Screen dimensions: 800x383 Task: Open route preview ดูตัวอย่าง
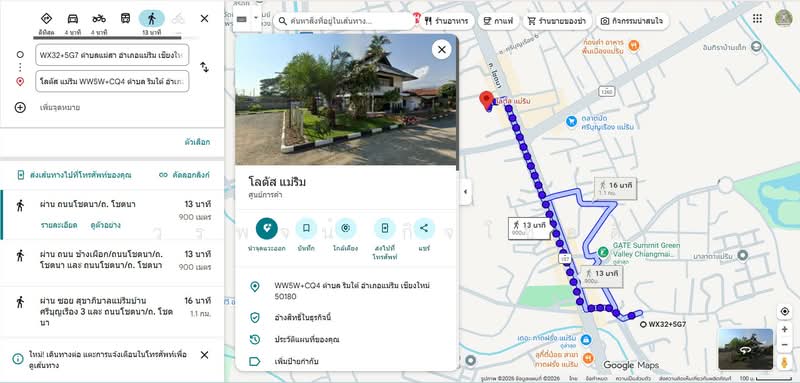[x=106, y=225]
